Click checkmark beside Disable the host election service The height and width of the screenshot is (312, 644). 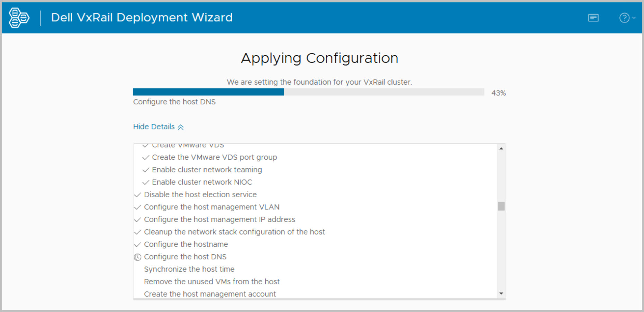pyautogui.click(x=138, y=195)
